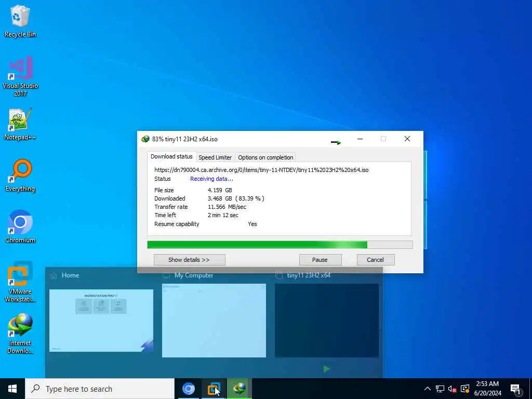Click the home icon beside the Home preview title
This screenshot has width=532, height=399.
tap(54, 275)
